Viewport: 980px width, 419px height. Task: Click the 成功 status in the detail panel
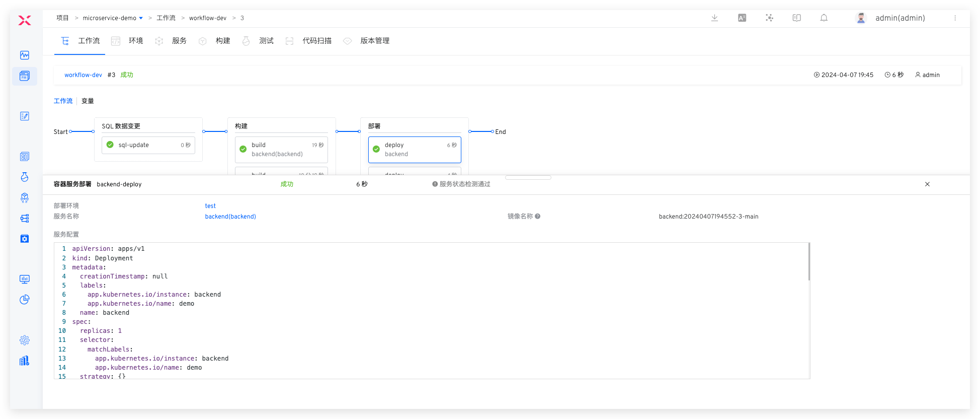[x=287, y=184]
